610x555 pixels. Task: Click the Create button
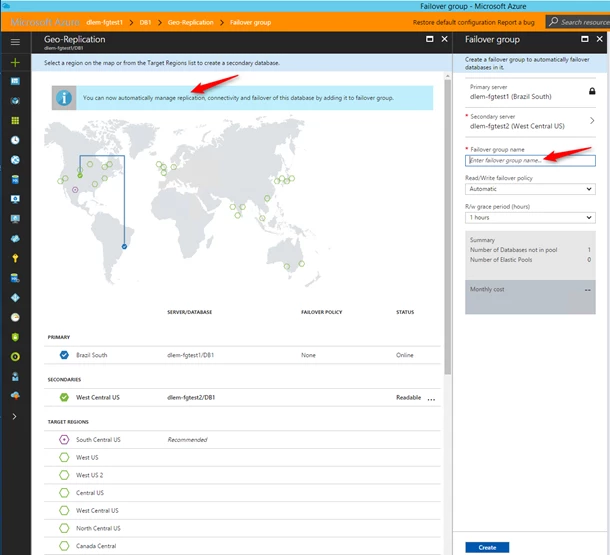coord(487,547)
